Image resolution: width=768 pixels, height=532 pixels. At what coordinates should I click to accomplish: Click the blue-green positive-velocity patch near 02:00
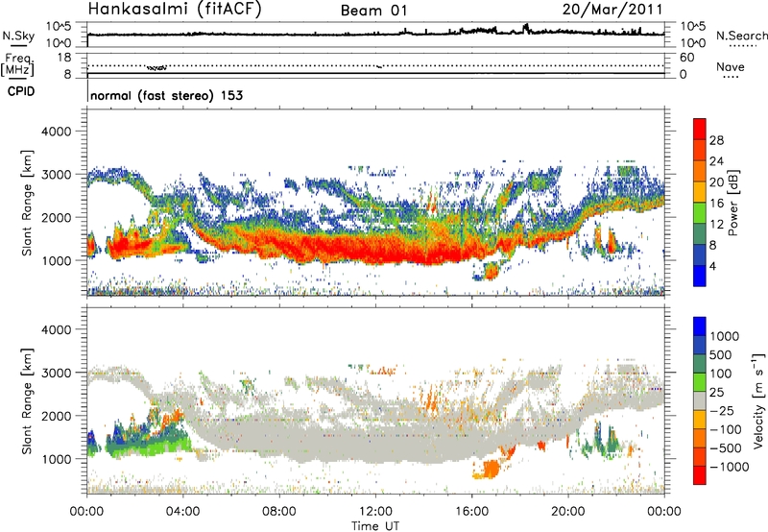pos(147,437)
